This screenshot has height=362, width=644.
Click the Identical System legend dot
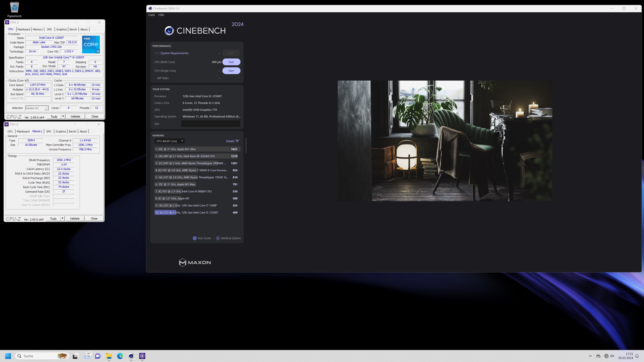tap(218, 238)
